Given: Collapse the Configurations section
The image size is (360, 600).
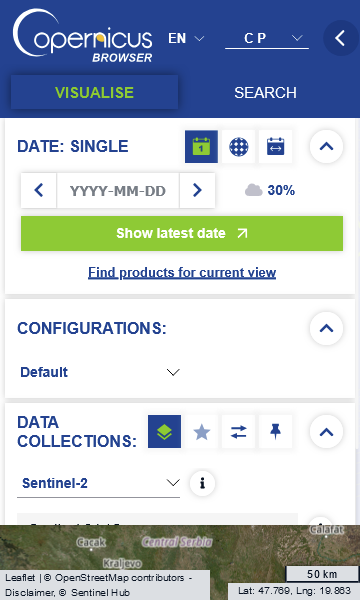Looking at the screenshot, I should click(x=326, y=328).
